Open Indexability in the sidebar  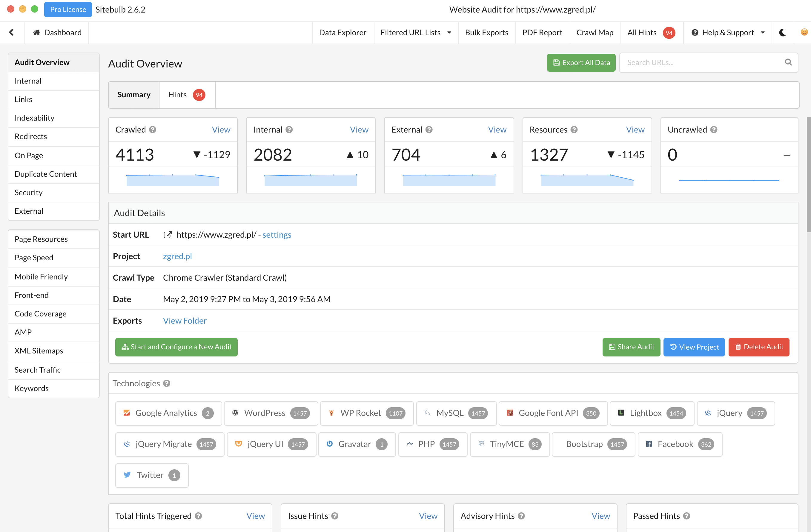[34, 118]
